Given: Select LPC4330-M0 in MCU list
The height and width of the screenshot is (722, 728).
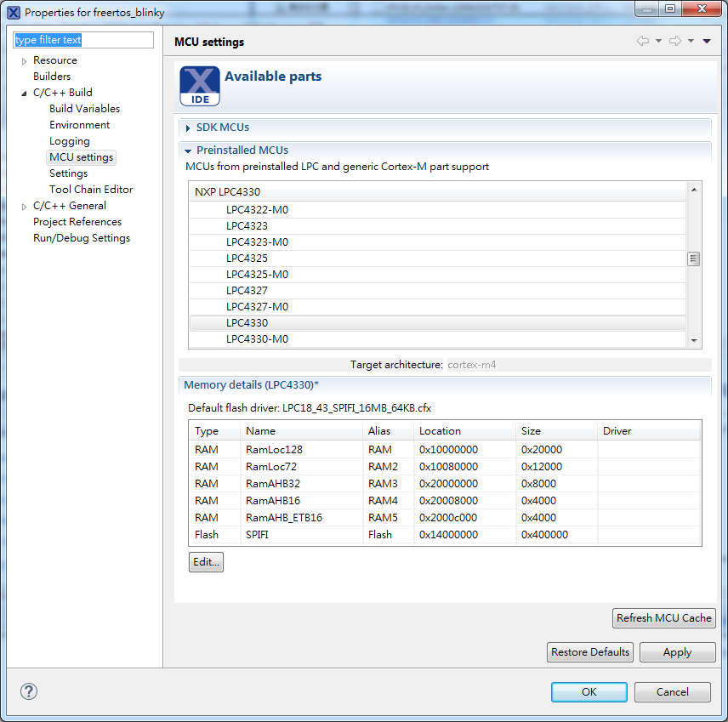Looking at the screenshot, I should (x=437, y=339).
